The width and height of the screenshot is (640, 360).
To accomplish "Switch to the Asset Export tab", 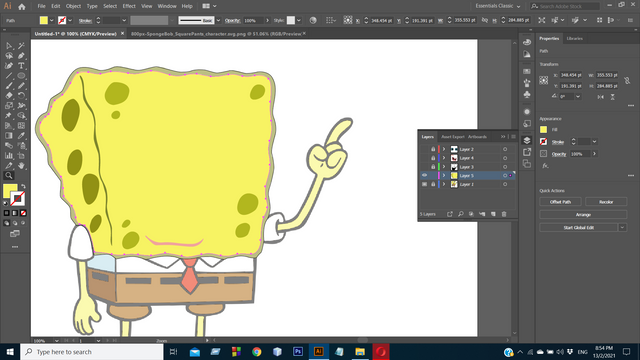I will [453, 137].
